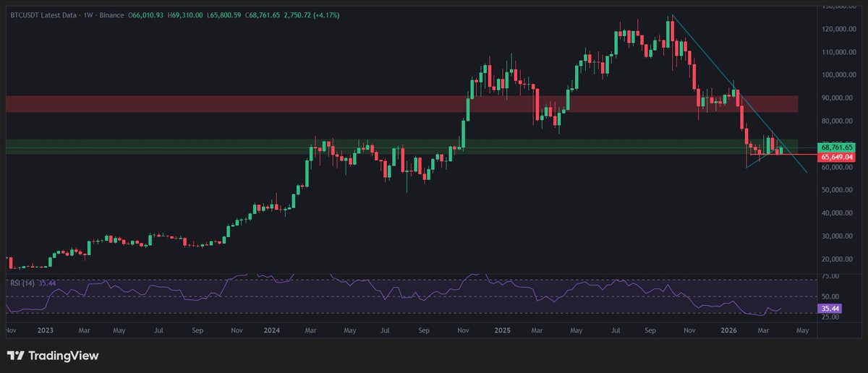868x373 pixels.
Task: Click the L65,800.59 low value
Action: [x=225, y=15]
